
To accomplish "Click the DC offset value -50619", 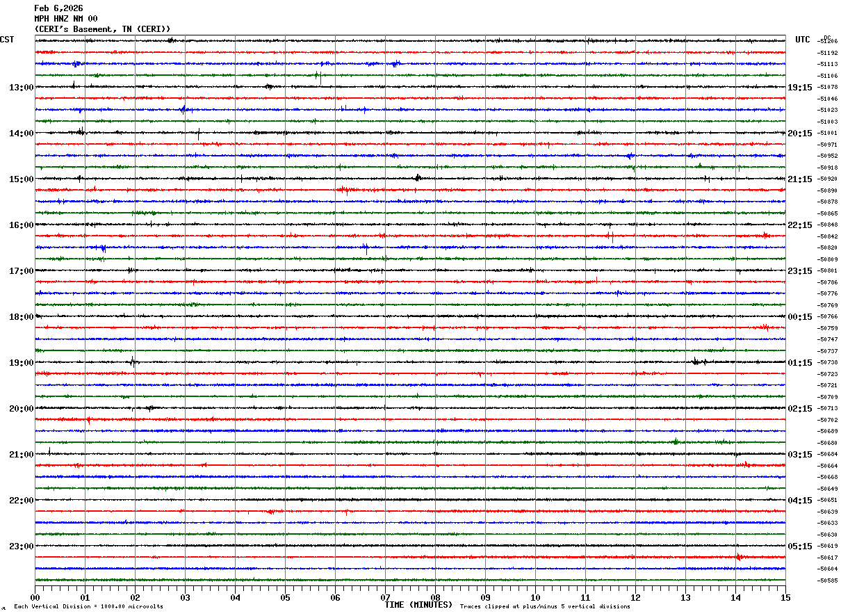I will tap(828, 546).
